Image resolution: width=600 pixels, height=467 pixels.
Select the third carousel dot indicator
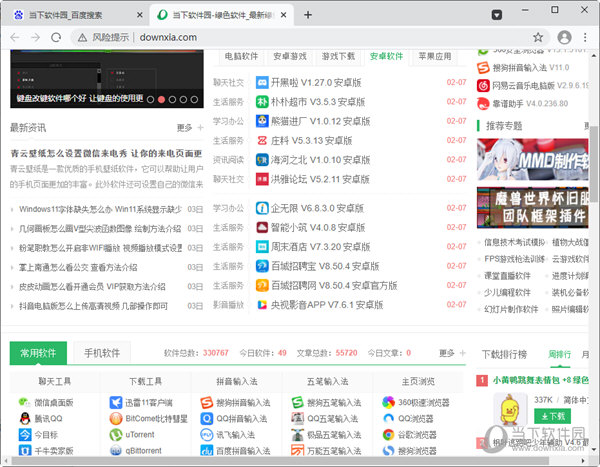click(x=172, y=100)
